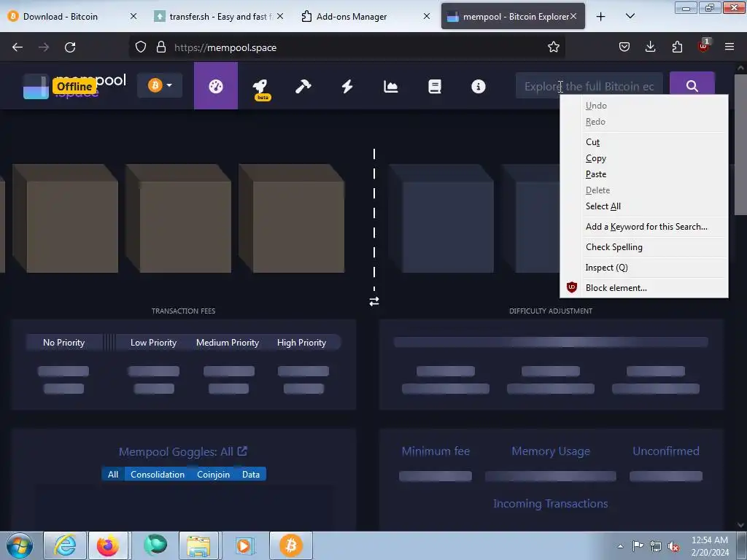The height and width of the screenshot is (560, 747).
Task: Open a new browser tab
Action: coord(601,16)
